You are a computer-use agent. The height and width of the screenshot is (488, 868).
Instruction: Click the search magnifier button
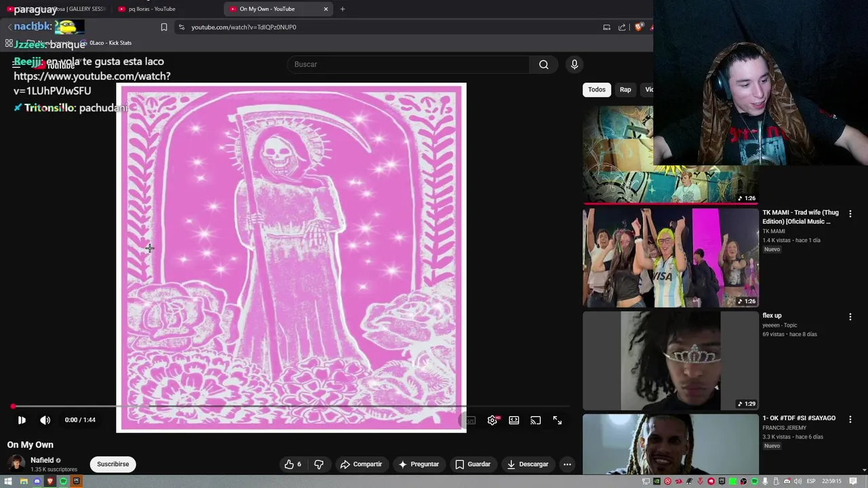(x=544, y=64)
